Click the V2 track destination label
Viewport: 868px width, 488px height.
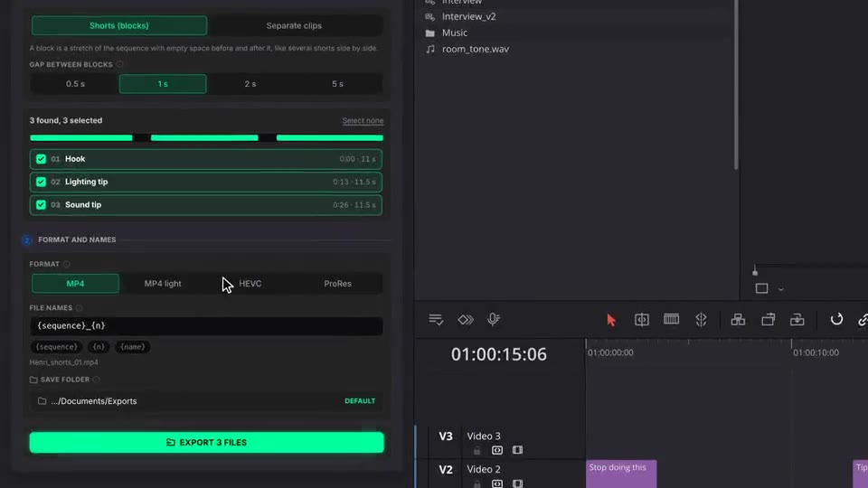click(x=446, y=469)
